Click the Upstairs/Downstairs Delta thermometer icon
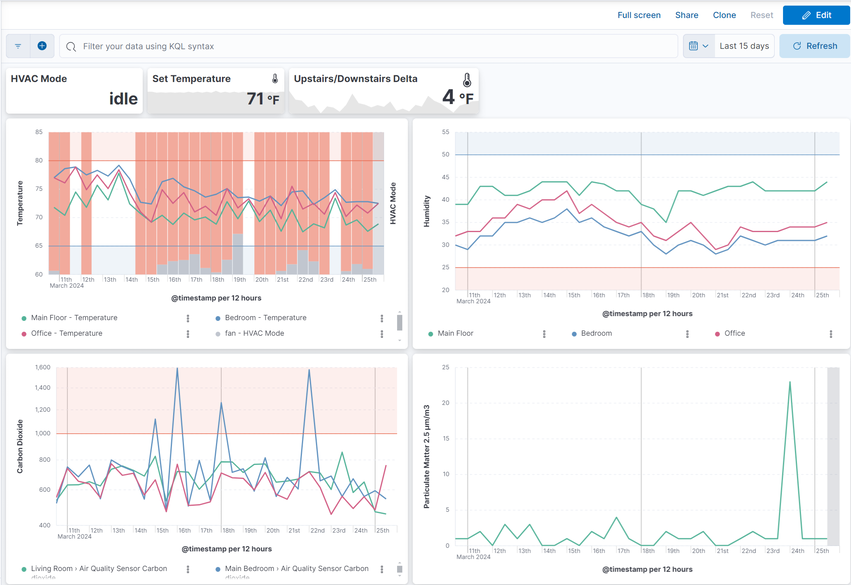Screen dimensions: 851x585 467,80
